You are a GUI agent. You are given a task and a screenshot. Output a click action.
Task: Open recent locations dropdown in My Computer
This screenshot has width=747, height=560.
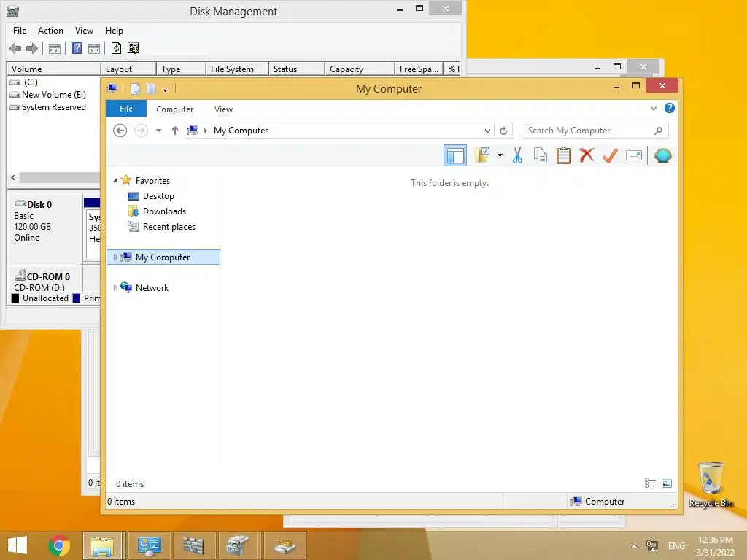pyautogui.click(x=158, y=131)
